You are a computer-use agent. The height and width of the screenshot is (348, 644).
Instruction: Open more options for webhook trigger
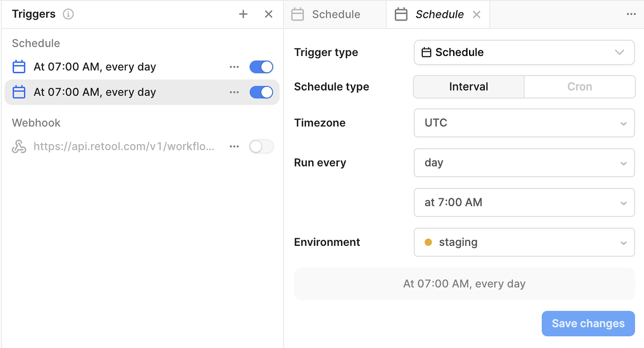point(234,147)
